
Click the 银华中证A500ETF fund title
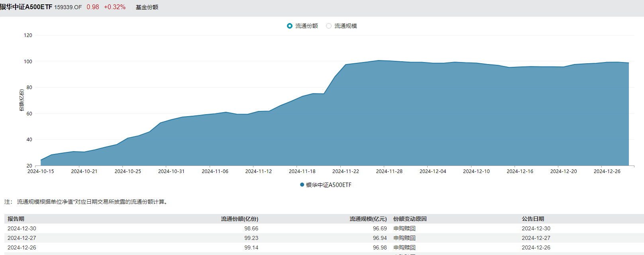click(x=26, y=7)
